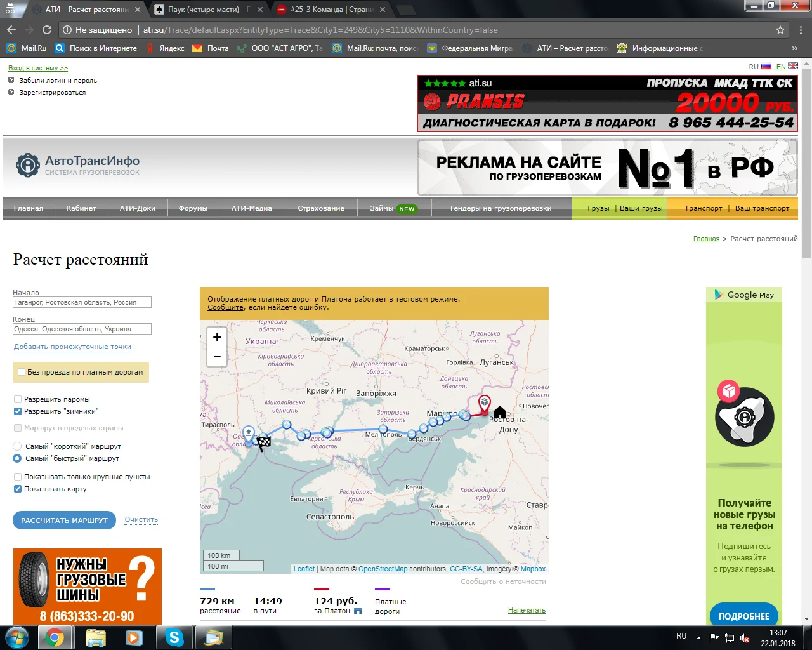Uncheck Разрешить "зимники"
This screenshot has width=812, height=650.
18,411
